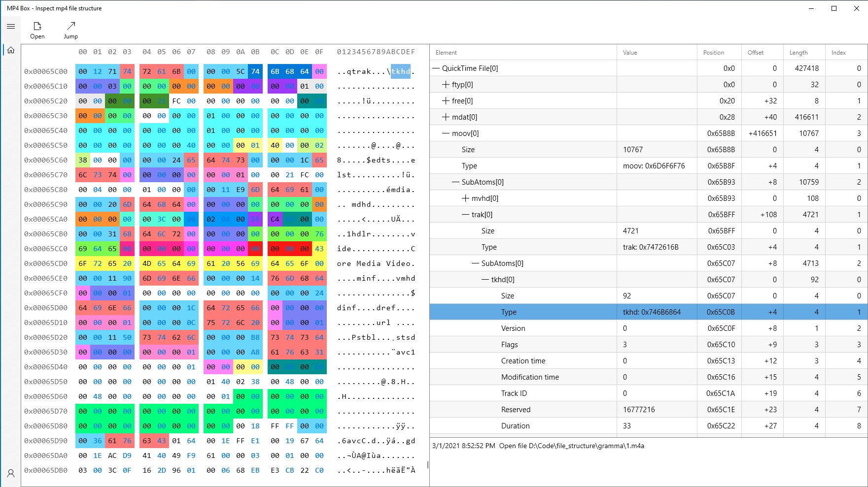Click hex byte 5C in first row

tap(241, 71)
